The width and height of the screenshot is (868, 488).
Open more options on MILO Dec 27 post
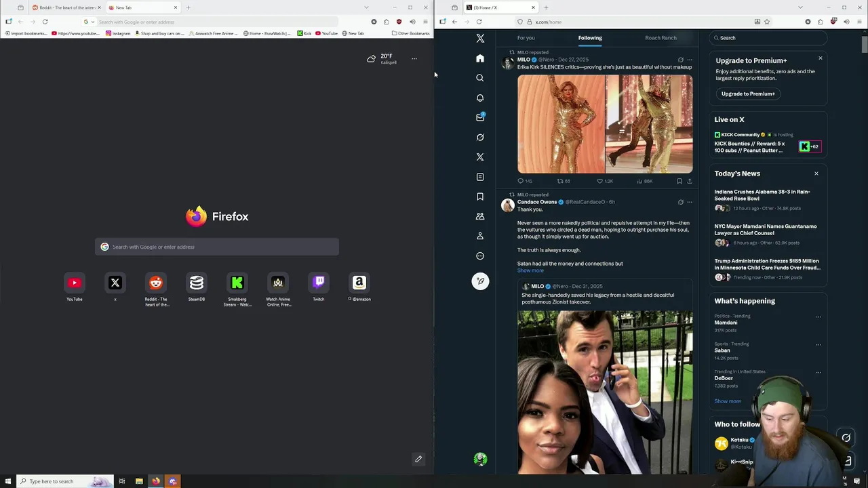click(x=690, y=60)
